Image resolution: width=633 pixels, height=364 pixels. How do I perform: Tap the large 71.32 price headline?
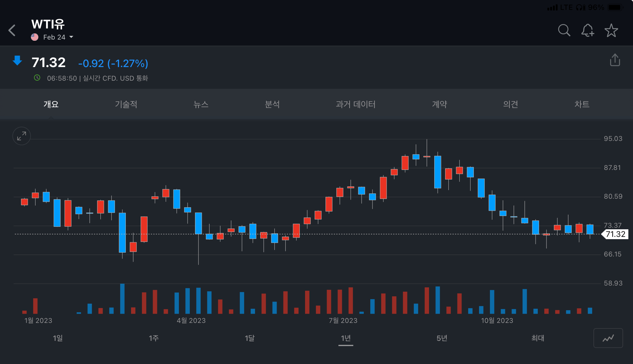click(49, 62)
